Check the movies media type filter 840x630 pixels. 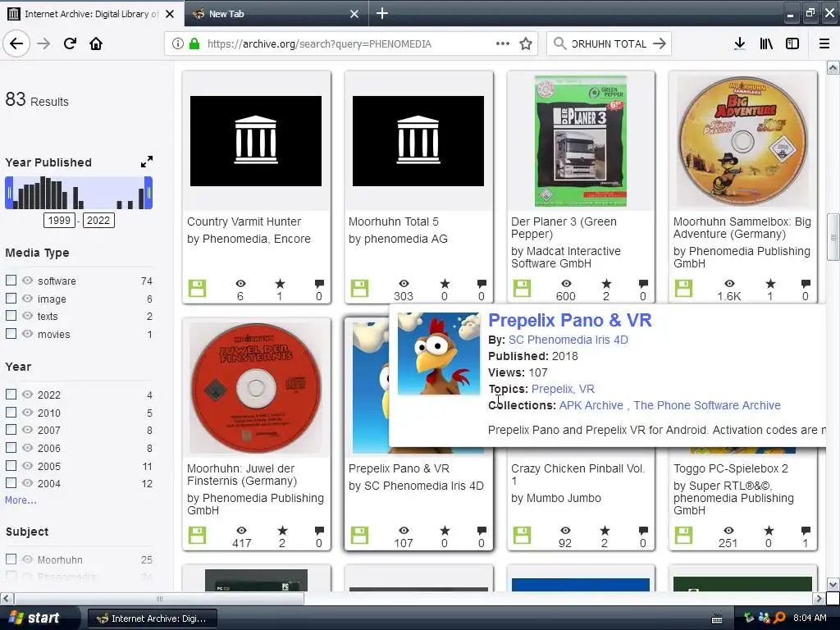click(x=11, y=333)
